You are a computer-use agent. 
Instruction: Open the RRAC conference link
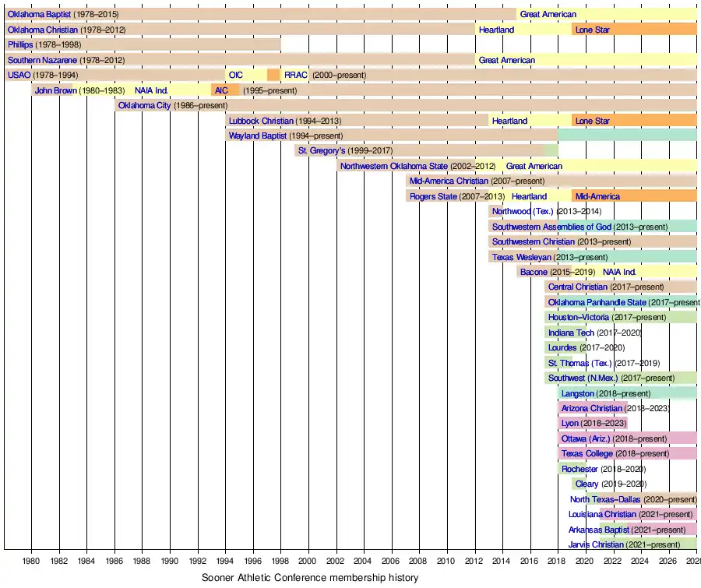tap(296, 75)
